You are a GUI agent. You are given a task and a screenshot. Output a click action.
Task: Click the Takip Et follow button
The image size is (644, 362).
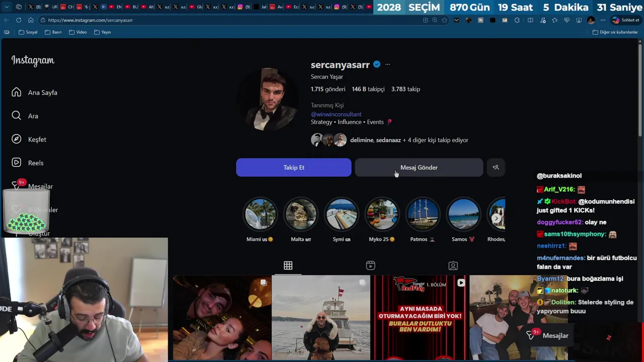(294, 167)
